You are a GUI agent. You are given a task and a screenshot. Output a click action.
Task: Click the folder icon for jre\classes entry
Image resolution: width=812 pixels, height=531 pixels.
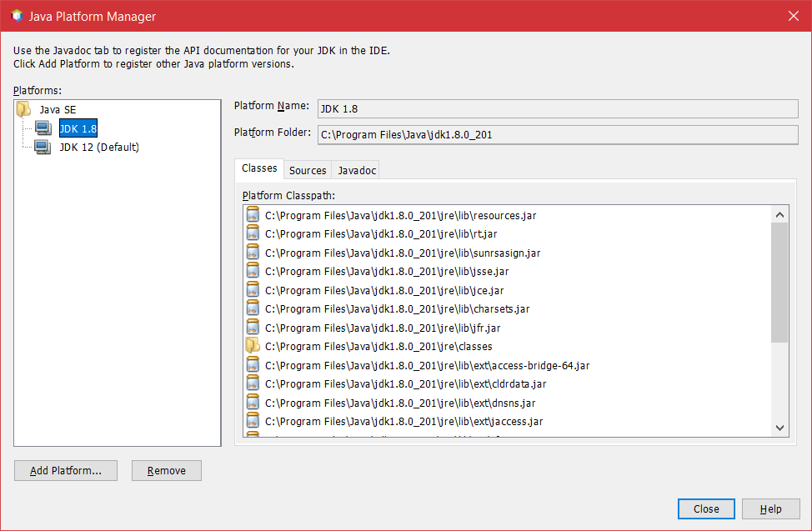point(253,346)
